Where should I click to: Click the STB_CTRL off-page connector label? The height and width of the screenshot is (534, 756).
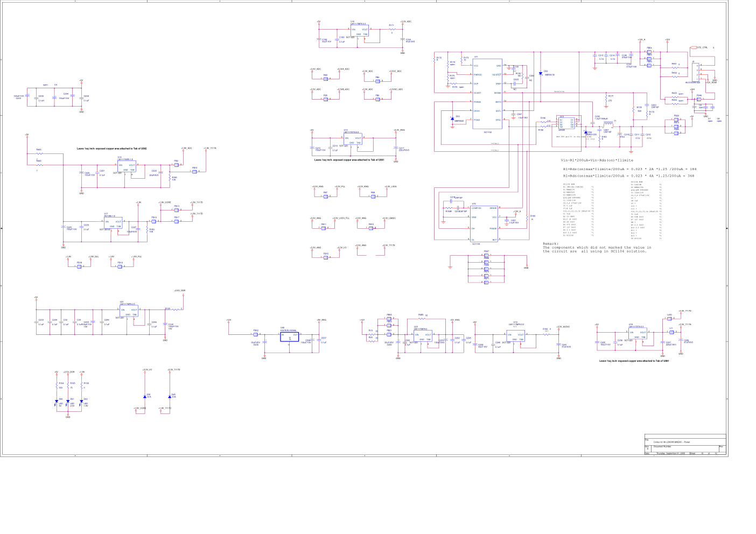pyautogui.click(x=702, y=47)
